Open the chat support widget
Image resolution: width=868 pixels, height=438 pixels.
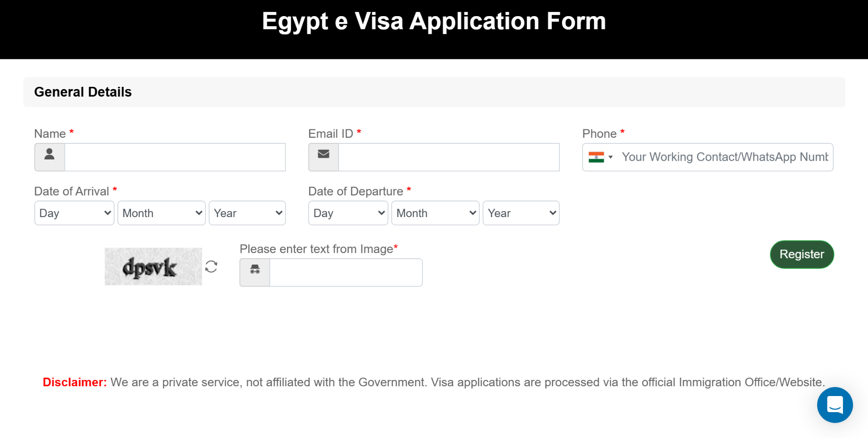click(x=835, y=405)
